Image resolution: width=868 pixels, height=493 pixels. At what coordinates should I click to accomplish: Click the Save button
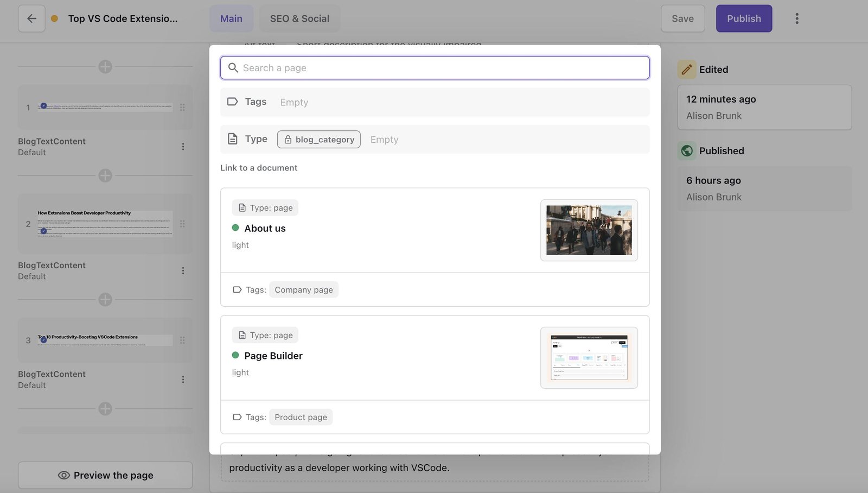point(682,18)
